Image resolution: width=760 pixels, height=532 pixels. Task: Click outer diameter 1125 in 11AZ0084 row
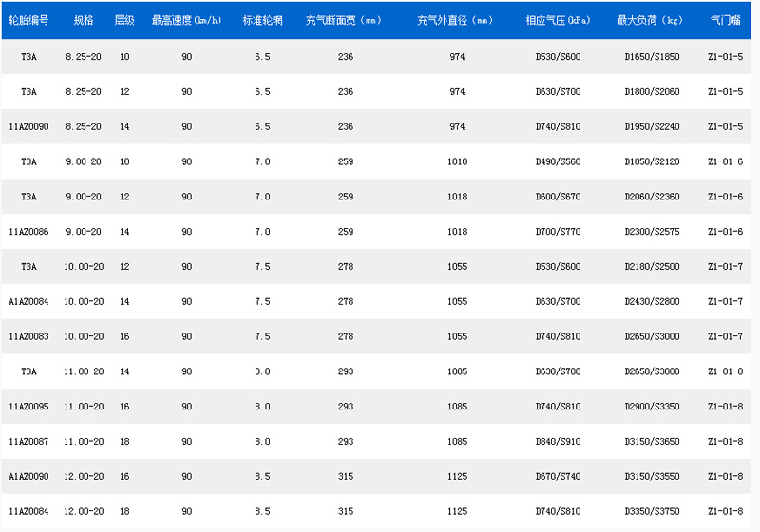tap(457, 511)
